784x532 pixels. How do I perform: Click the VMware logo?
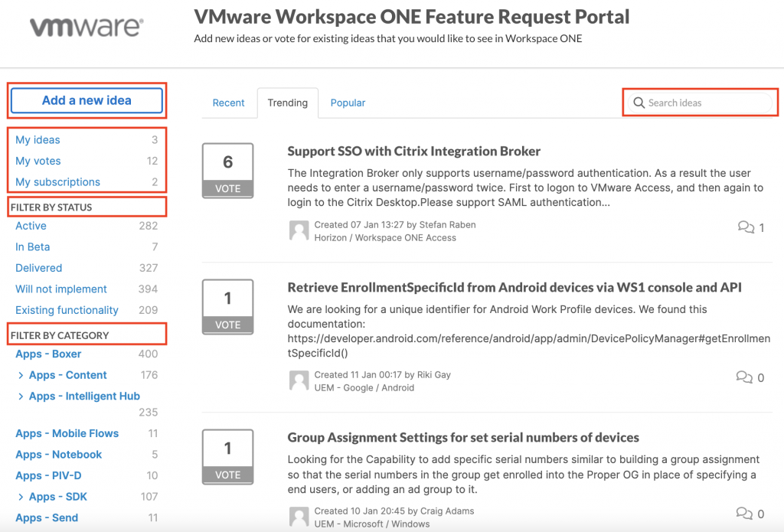[86, 28]
